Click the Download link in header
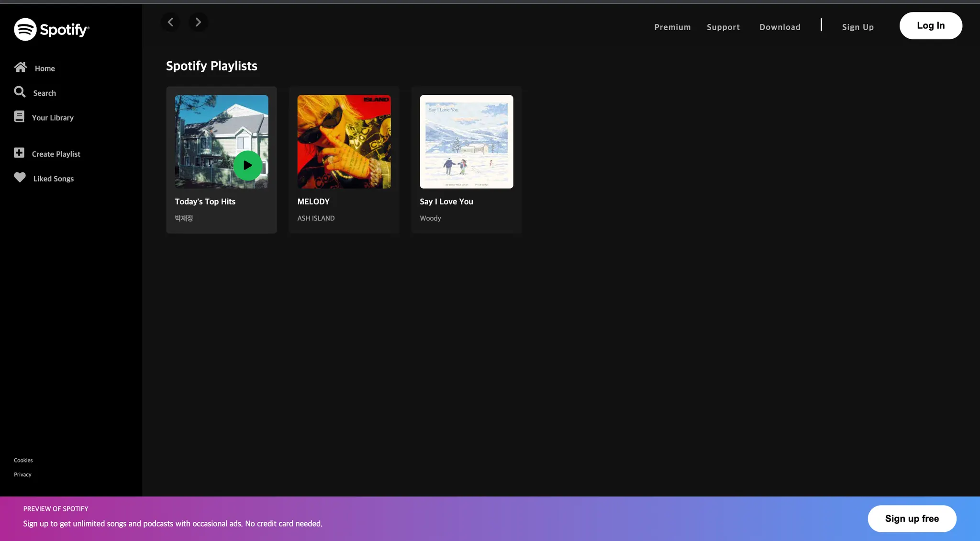The width and height of the screenshot is (980, 541). pyautogui.click(x=780, y=27)
